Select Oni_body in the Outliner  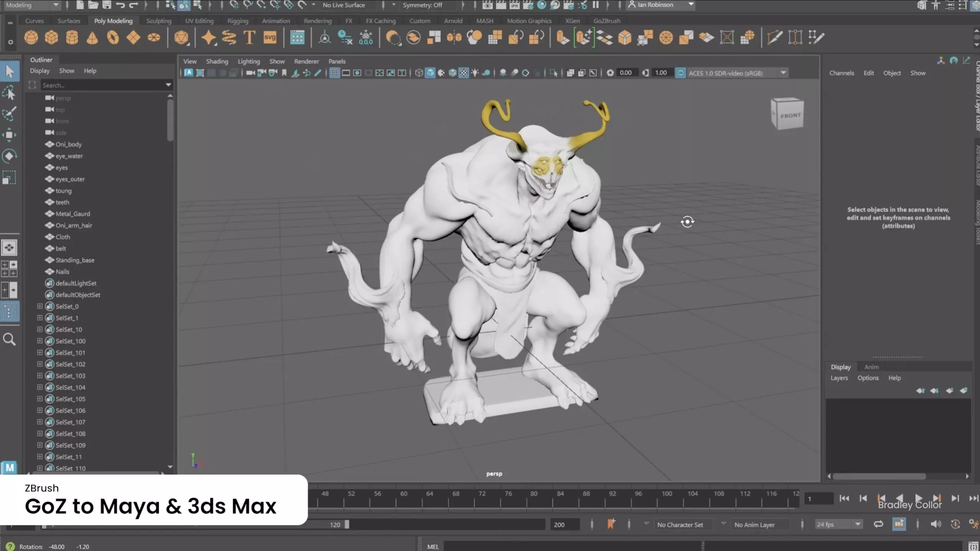[69, 144]
